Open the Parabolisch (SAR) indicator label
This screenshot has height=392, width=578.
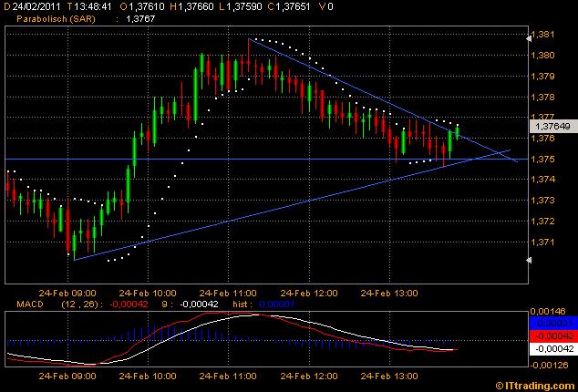(56, 19)
